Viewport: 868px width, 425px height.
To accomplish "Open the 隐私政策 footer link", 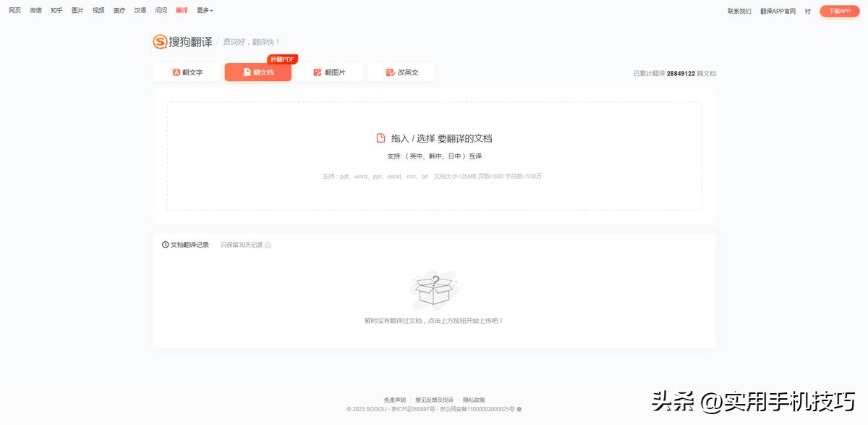I will (474, 400).
